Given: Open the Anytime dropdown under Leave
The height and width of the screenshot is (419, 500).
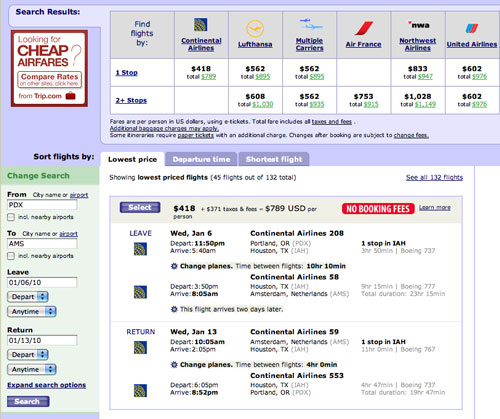Looking at the screenshot, I should point(32,312).
